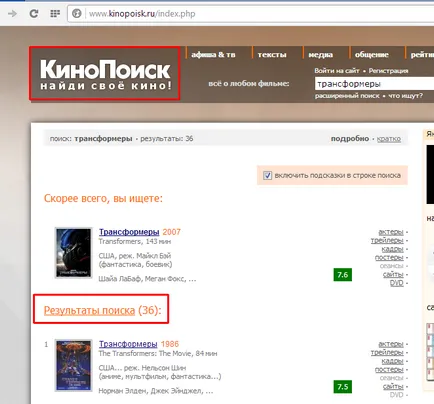Viewport: 434px width, 404px height.
Task: Click '(фантастика, боевик)' genre text
Action: tap(135, 264)
